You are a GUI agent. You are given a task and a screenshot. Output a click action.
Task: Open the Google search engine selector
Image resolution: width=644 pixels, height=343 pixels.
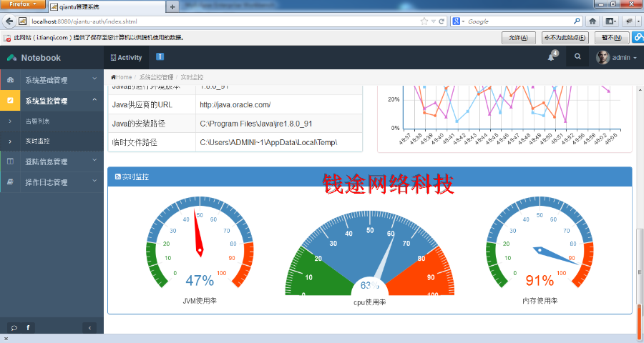pyautogui.click(x=458, y=21)
